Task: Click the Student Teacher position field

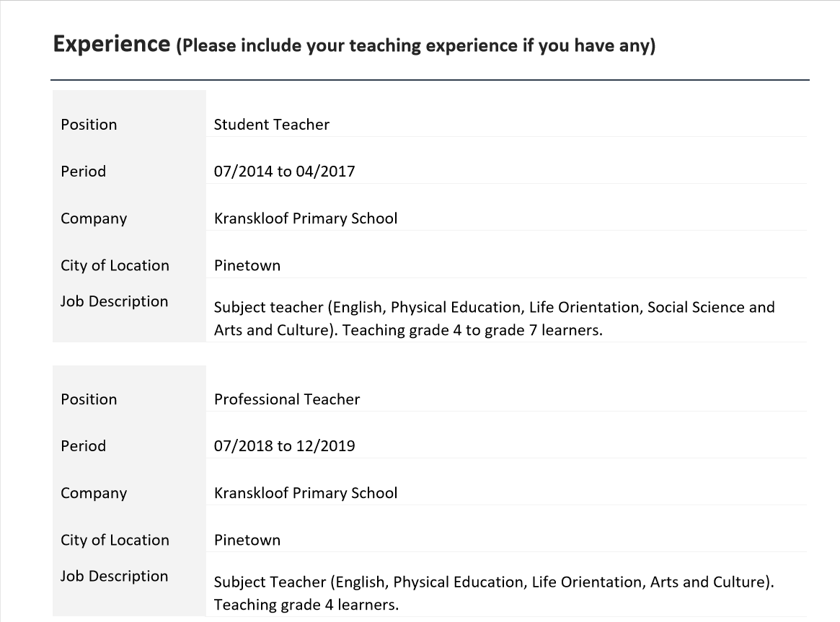Action: coord(272,125)
